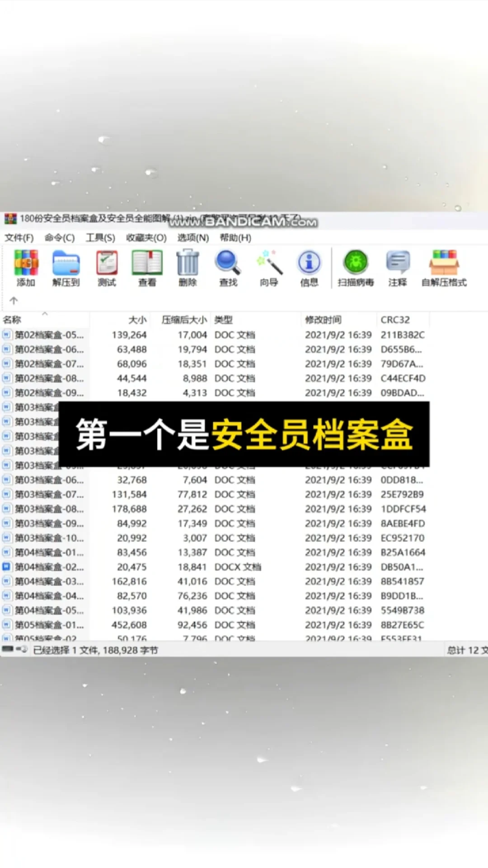
Task: Click the 自解压格式 SFX icon
Action: tap(444, 263)
